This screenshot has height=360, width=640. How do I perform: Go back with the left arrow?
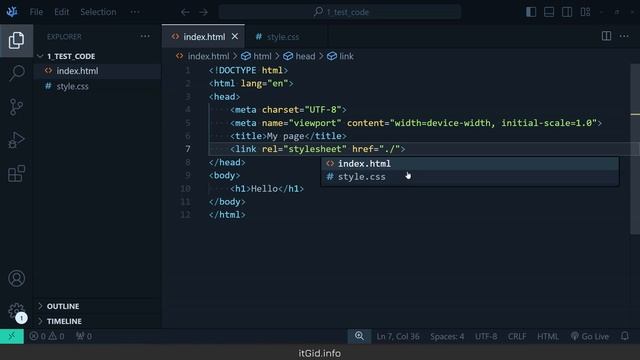click(185, 12)
